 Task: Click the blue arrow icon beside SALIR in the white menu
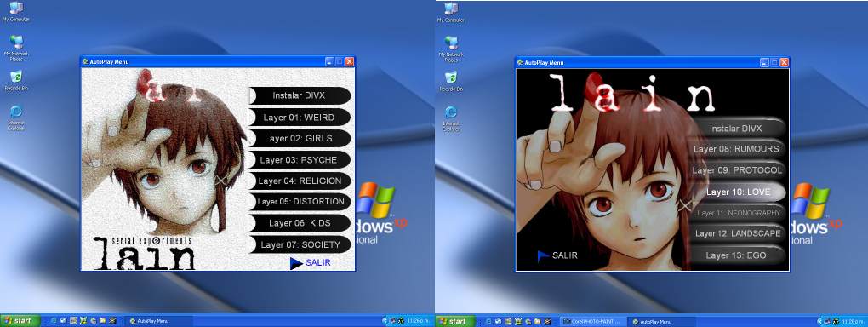coord(297,263)
